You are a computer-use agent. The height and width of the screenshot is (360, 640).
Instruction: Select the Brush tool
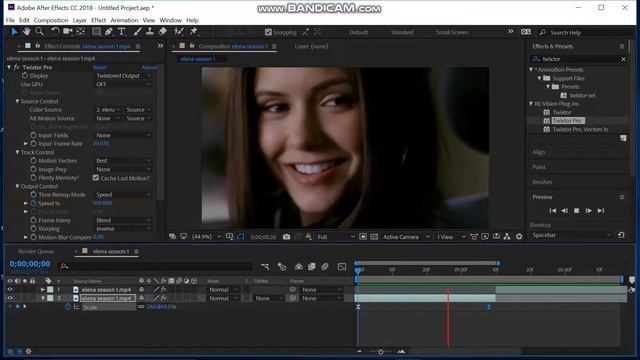138,31
